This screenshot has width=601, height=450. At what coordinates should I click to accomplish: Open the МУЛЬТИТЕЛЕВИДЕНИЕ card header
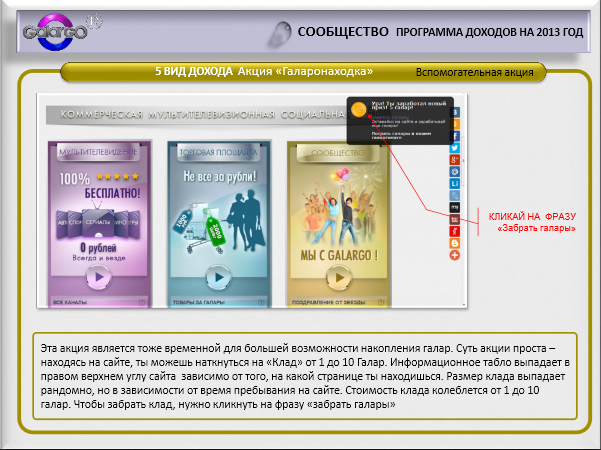point(99,152)
